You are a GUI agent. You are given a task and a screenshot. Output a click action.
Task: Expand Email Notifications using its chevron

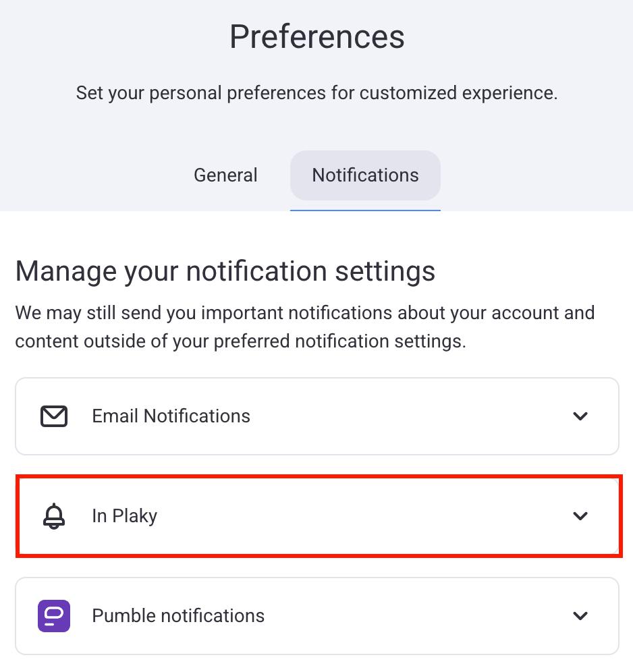[x=580, y=416]
